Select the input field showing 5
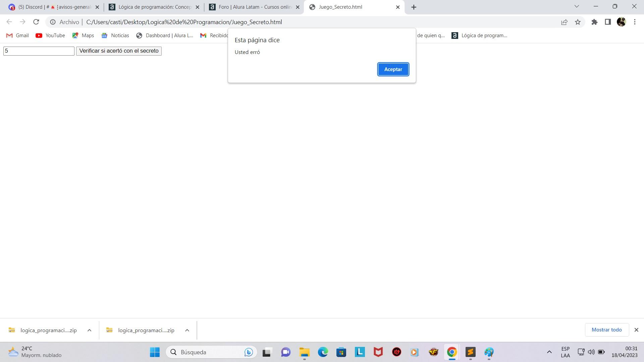The height and width of the screenshot is (362, 644). click(39, 50)
